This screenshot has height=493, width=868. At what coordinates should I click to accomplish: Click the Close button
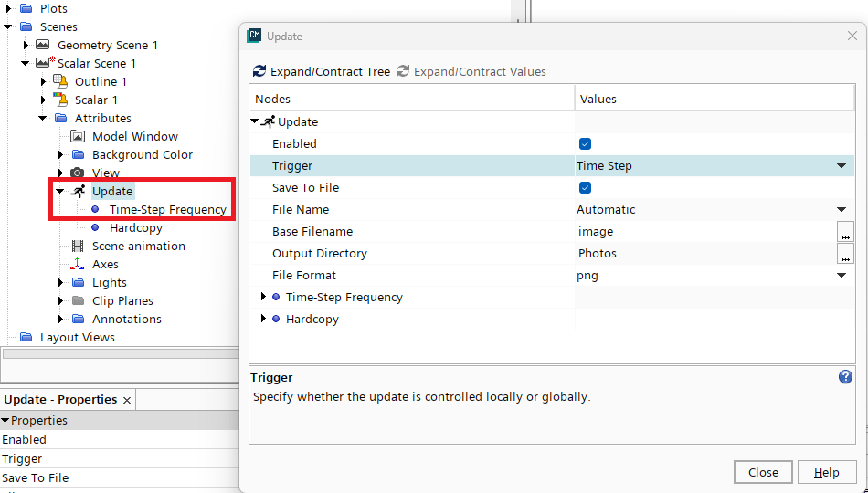point(763,472)
